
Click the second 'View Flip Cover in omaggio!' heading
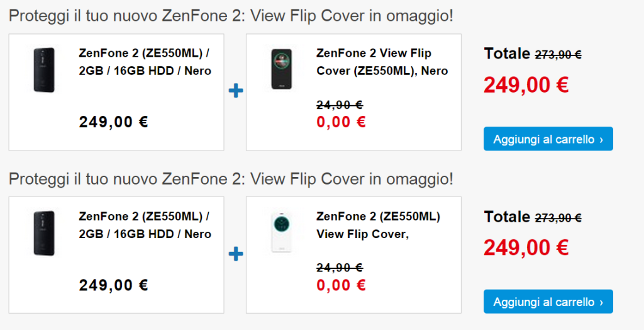coord(351,179)
